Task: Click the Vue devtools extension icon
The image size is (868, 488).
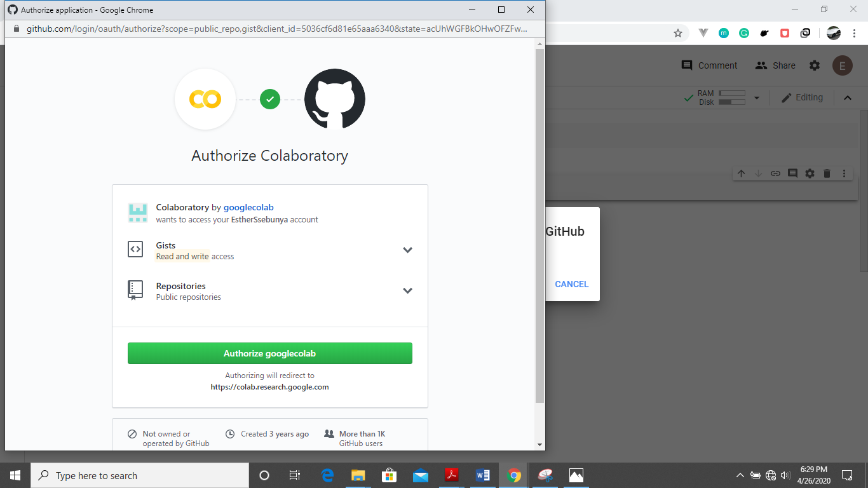Action: point(703,33)
